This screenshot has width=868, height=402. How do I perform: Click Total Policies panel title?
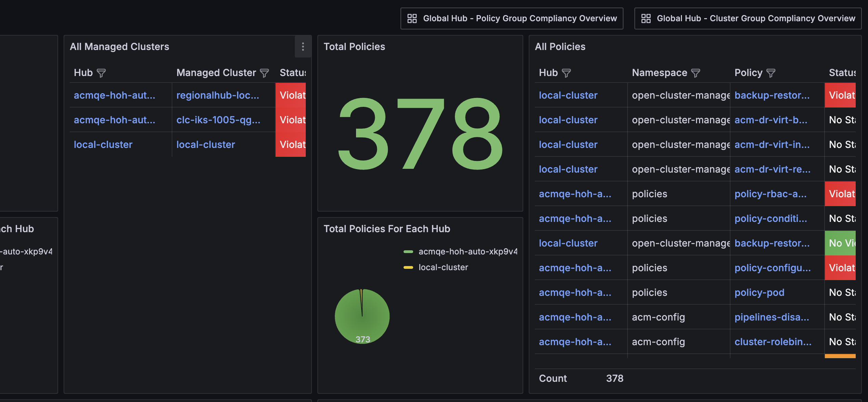[354, 47]
